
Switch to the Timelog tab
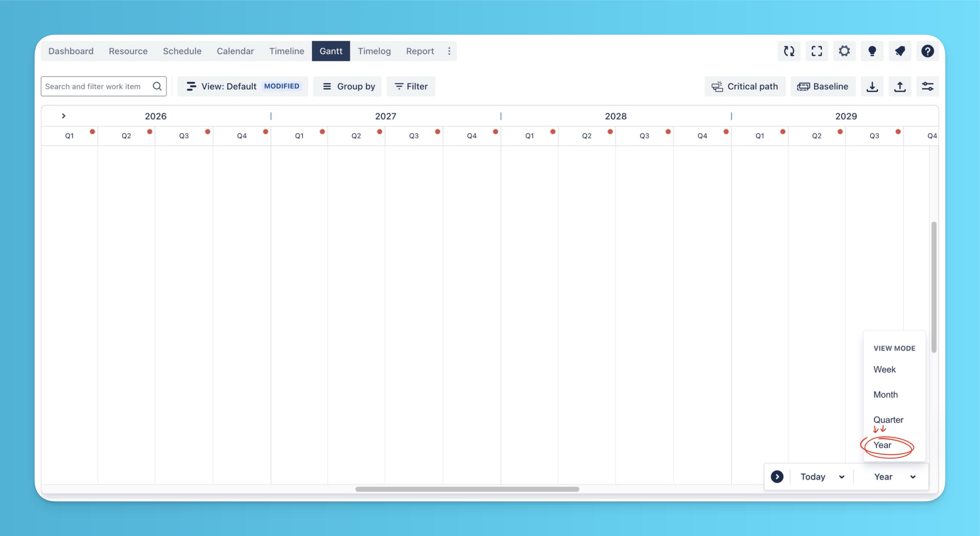tap(374, 51)
